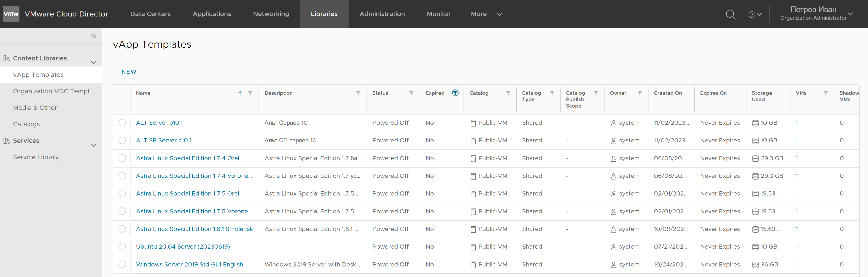
Task: Open the Applications tab
Action: (212, 14)
